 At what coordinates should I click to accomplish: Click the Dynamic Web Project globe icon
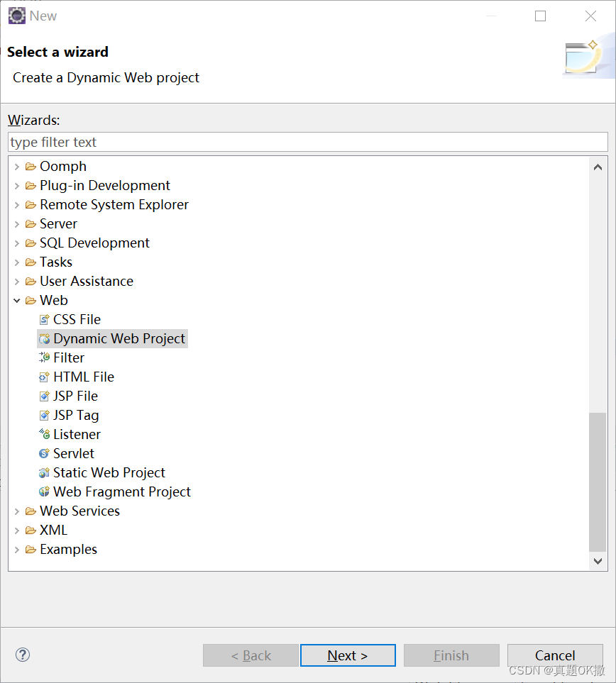click(44, 339)
